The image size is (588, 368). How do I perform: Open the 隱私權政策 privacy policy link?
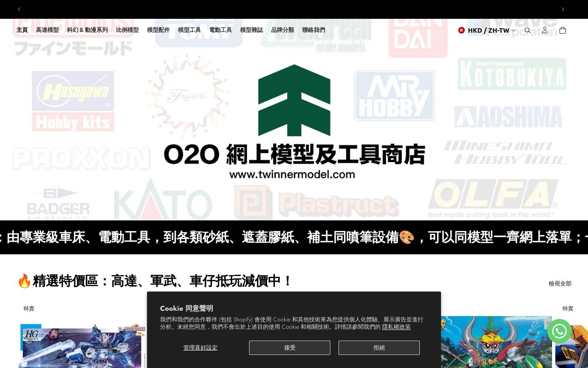pyautogui.click(x=396, y=327)
